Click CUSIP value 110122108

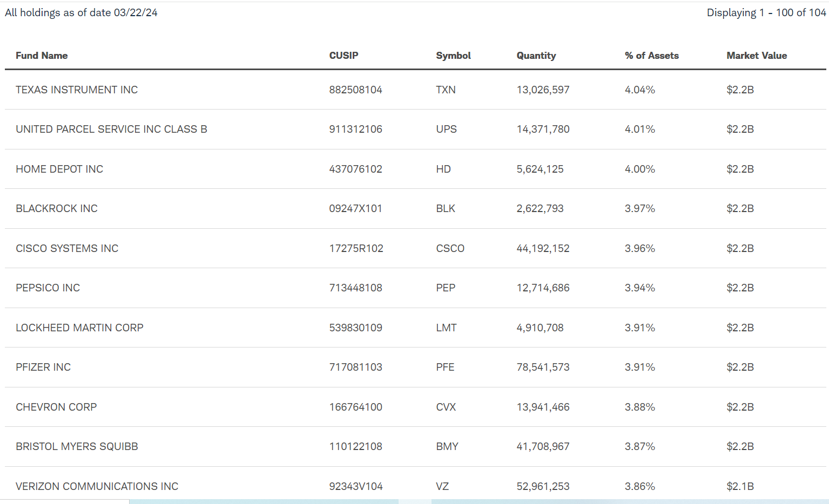coord(355,446)
